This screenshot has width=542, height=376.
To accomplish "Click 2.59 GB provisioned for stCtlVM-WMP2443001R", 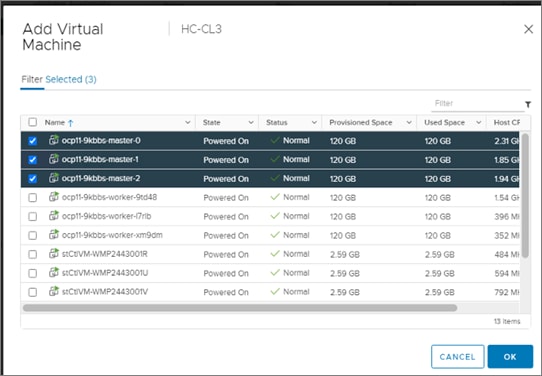I will (x=345, y=254).
